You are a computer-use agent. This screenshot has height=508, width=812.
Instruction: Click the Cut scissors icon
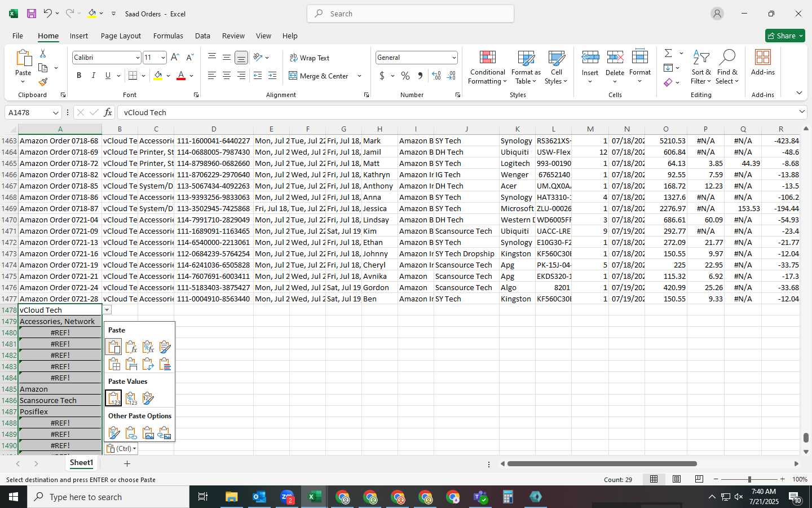click(x=42, y=54)
